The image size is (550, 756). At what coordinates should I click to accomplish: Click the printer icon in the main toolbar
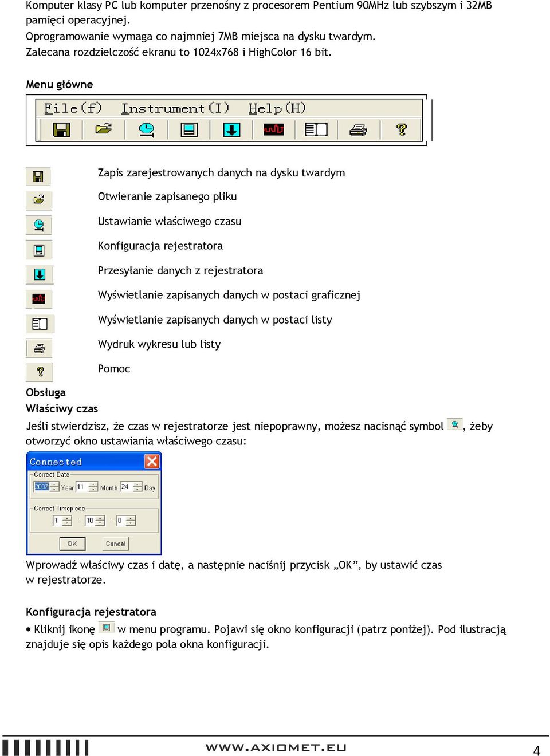point(359,130)
